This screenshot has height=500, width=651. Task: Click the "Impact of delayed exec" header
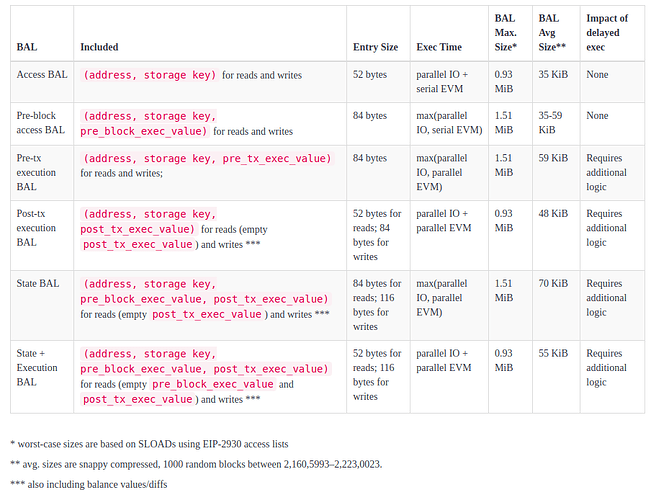(607, 32)
